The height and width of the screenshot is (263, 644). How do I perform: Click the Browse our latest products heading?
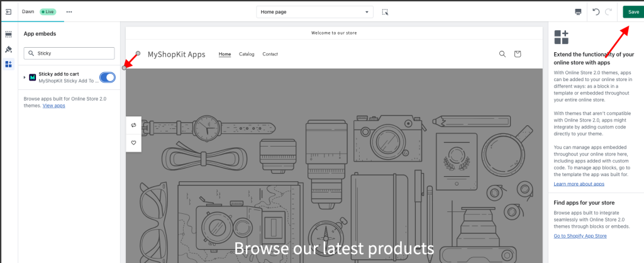coord(334,249)
